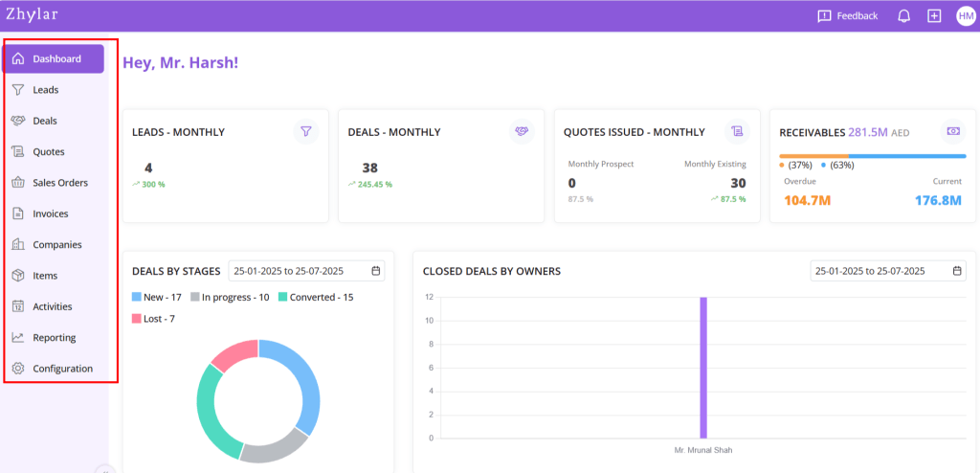Open Sales Orders in the sidebar

59,183
